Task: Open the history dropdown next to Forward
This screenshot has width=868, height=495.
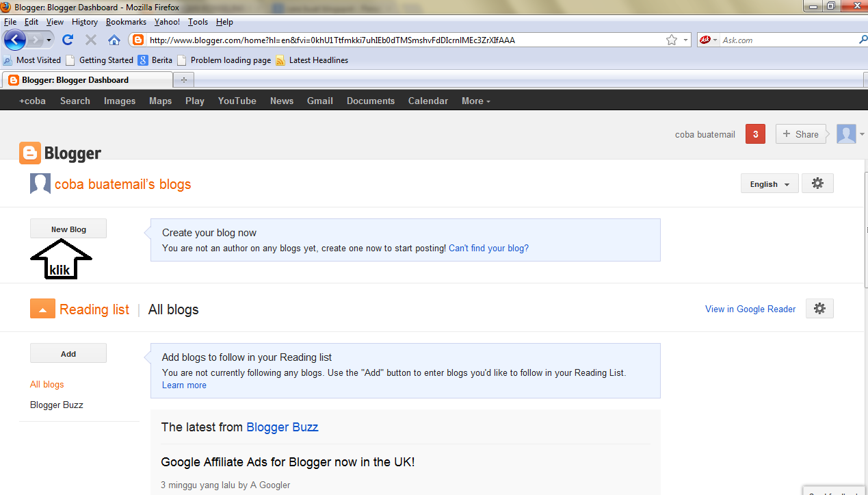Action: pyautogui.click(x=49, y=40)
